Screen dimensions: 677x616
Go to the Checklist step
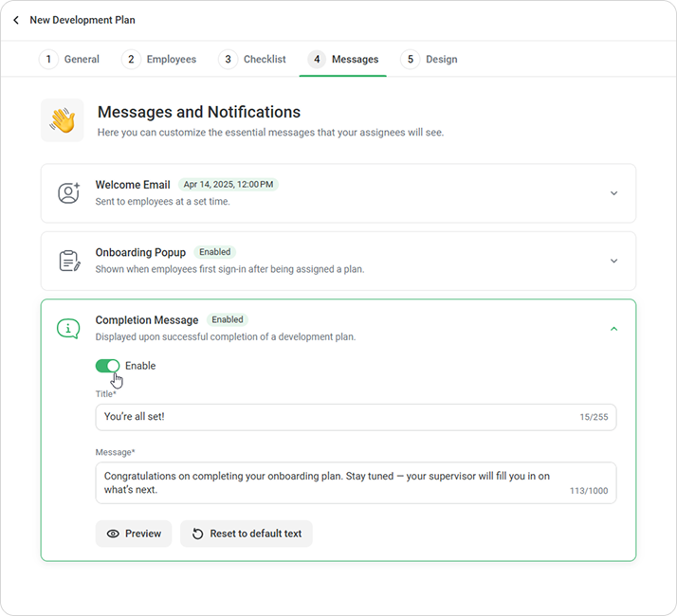[252, 59]
